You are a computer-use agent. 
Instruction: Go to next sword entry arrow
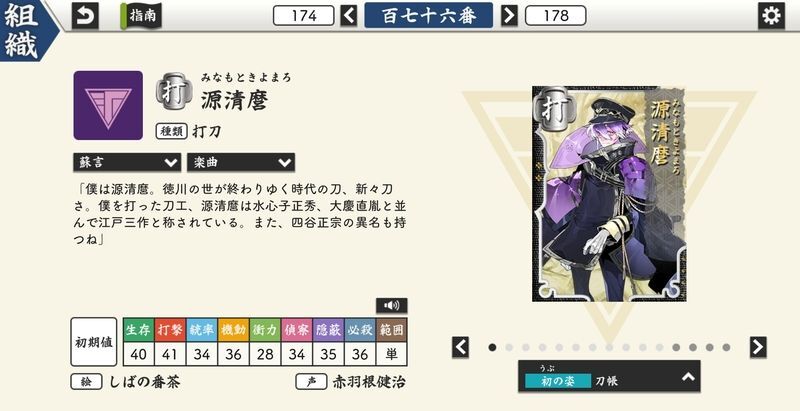coord(509,15)
